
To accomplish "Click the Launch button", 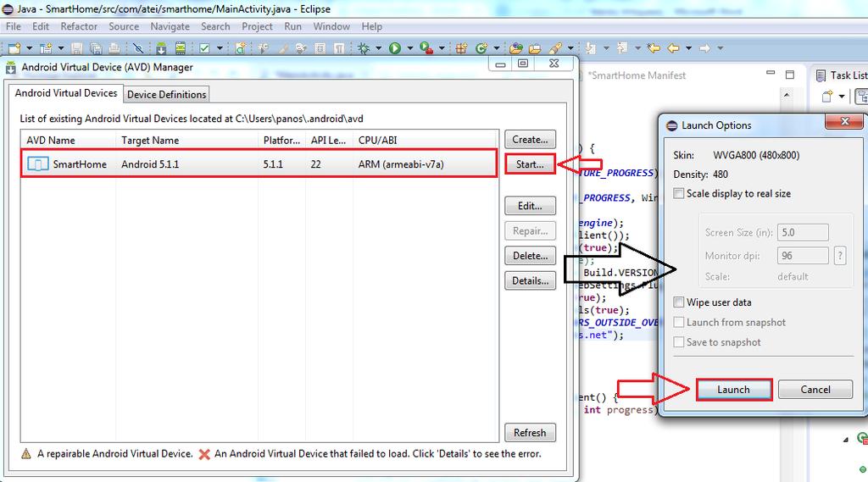I will [x=733, y=390].
